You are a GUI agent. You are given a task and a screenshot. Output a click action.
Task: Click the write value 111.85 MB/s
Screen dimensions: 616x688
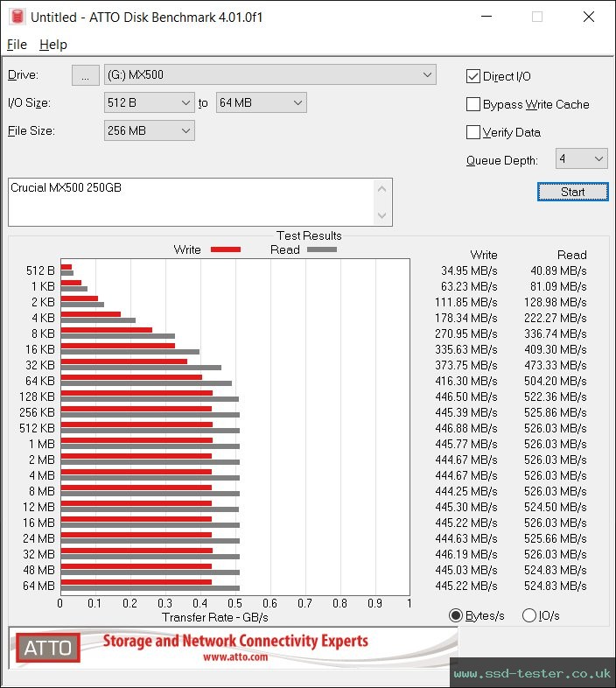pos(466,302)
